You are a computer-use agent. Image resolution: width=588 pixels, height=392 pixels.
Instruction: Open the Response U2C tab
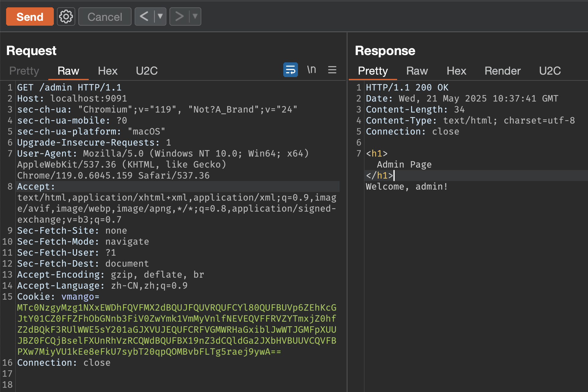click(550, 71)
